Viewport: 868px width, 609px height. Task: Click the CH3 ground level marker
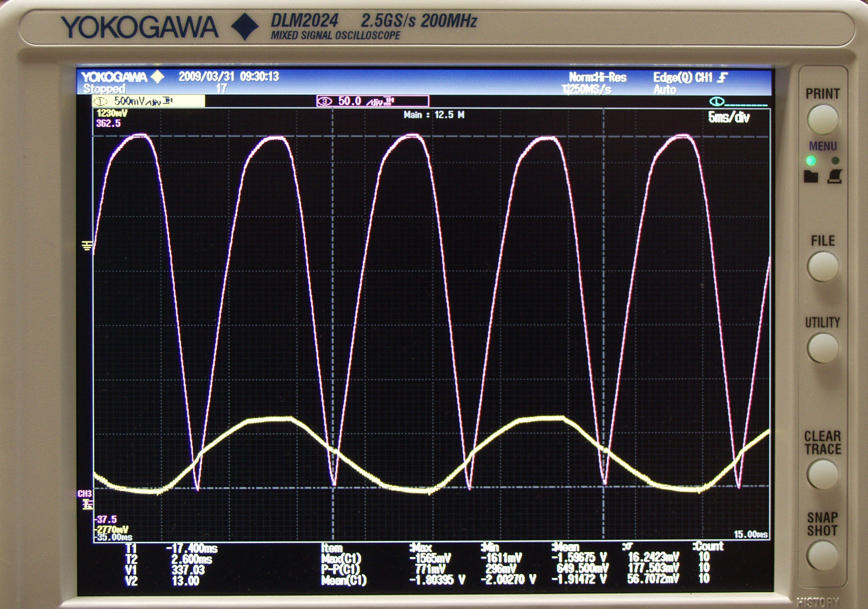[87, 504]
